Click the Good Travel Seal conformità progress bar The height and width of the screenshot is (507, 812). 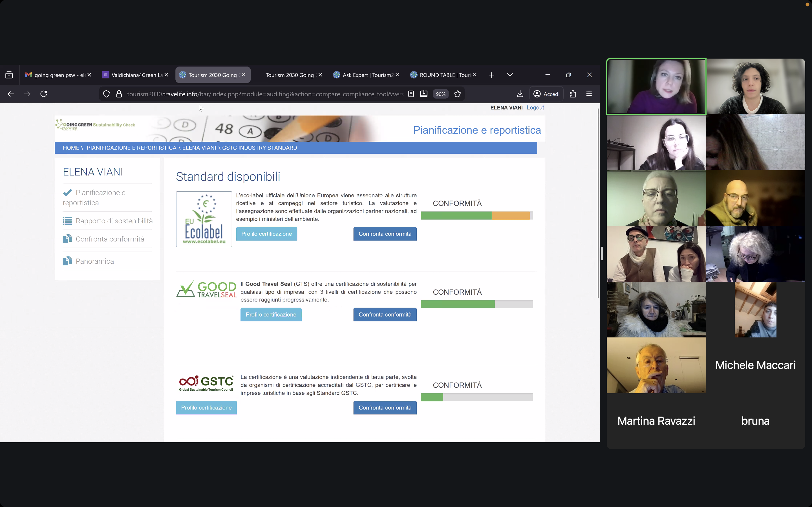476,304
